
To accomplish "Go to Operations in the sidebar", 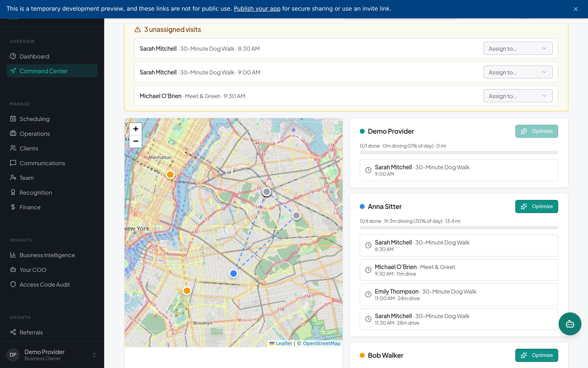I will [52, 134].
